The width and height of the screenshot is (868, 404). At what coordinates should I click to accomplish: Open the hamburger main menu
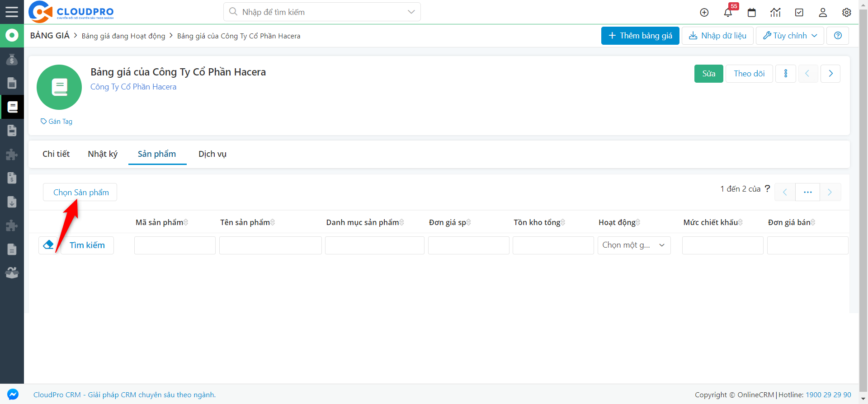point(12,12)
